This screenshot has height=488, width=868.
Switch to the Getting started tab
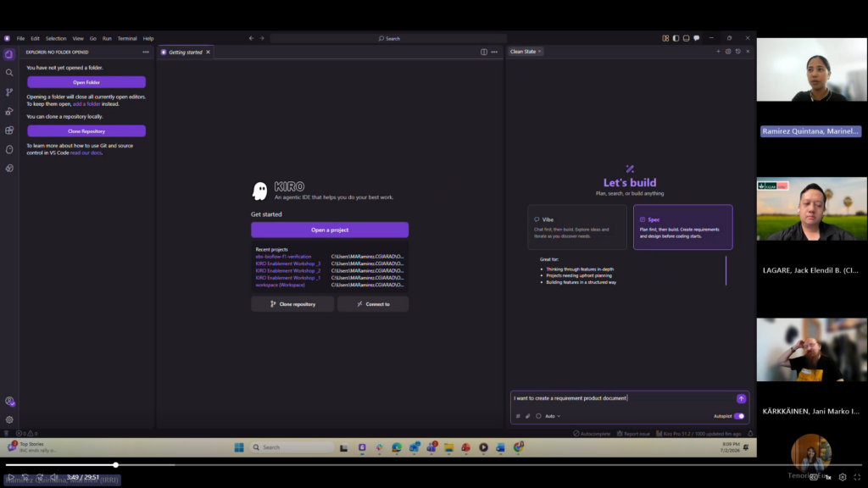pos(186,52)
